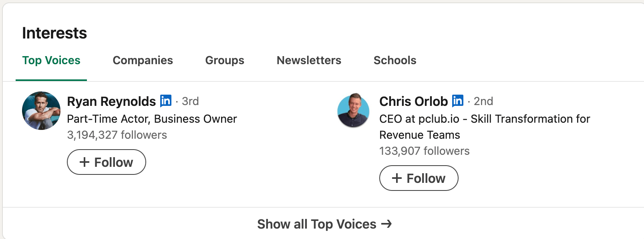Click the CEO at pclub.io headline
Screen dimensions: 644x239
click(485, 127)
